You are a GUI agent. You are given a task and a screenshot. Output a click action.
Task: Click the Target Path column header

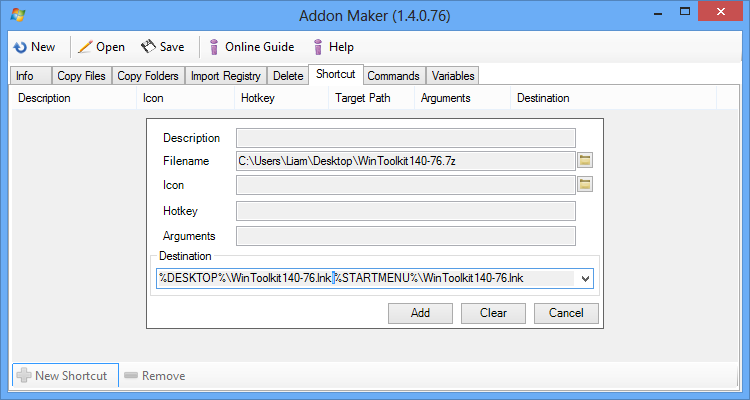tap(372, 98)
